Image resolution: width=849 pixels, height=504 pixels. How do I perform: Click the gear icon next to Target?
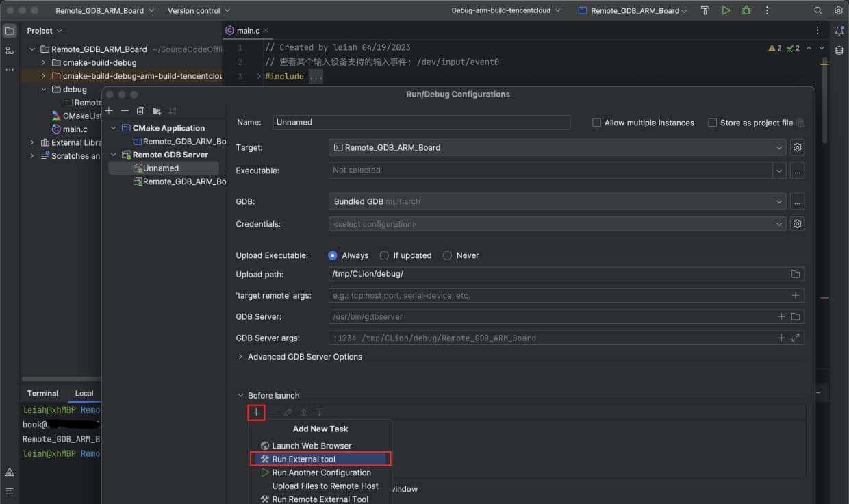pos(797,147)
